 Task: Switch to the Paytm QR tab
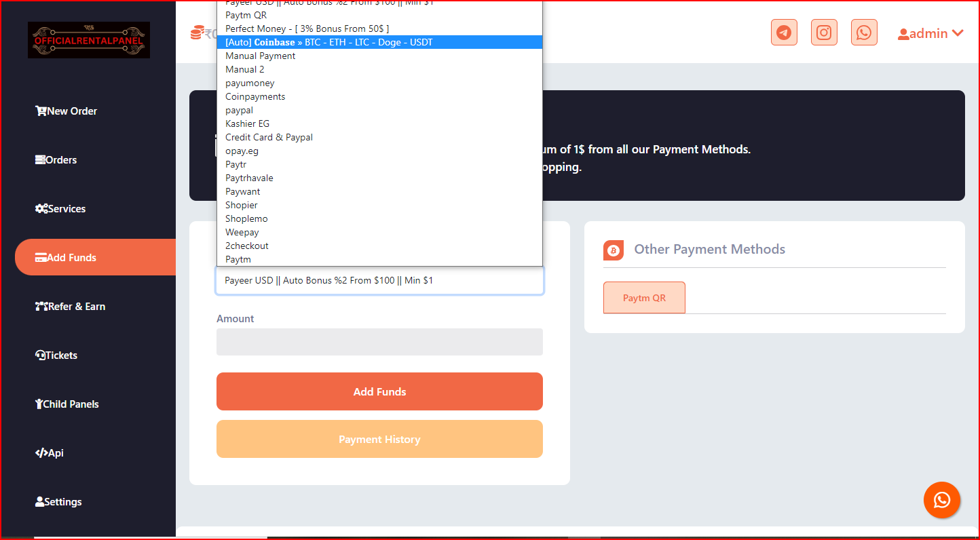pyautogui.click(x=644, y=298)
